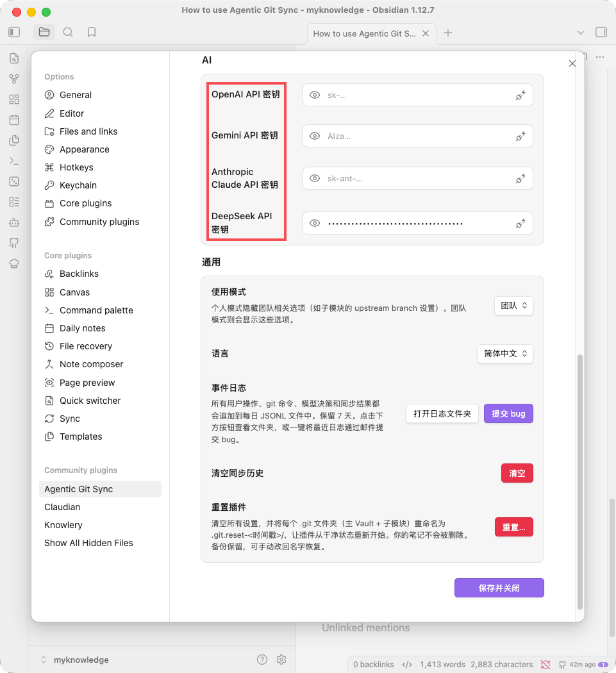Click 提交 bug button

pyautogui.click(x=508, y=414)
